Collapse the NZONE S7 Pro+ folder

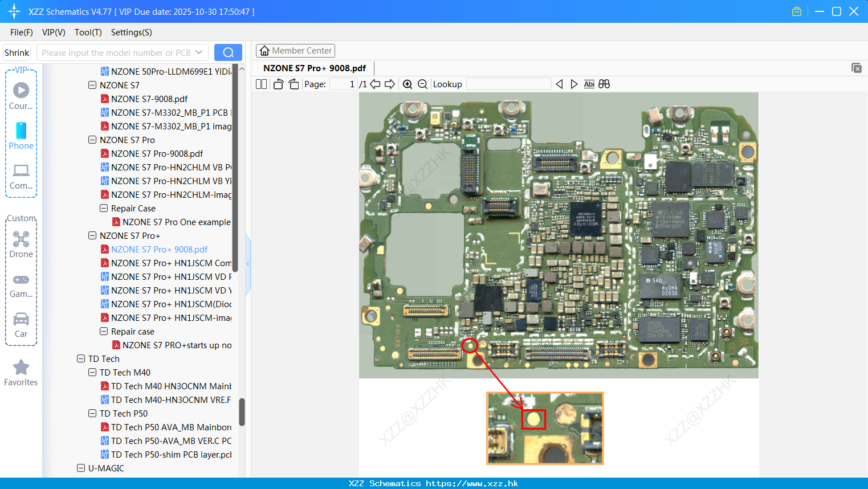click(92, 235)
